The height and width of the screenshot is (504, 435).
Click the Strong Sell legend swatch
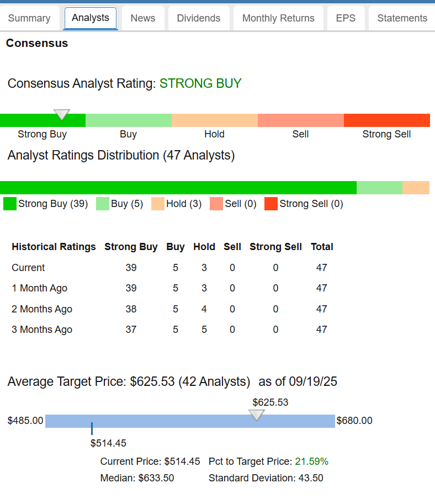tap(271, 204)
